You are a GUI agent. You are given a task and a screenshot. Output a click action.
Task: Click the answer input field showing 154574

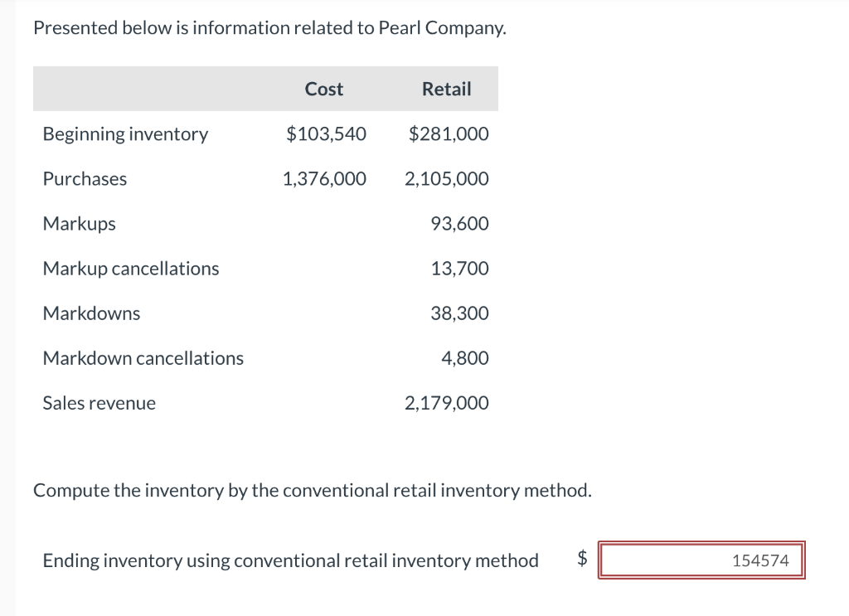[701, 560]
